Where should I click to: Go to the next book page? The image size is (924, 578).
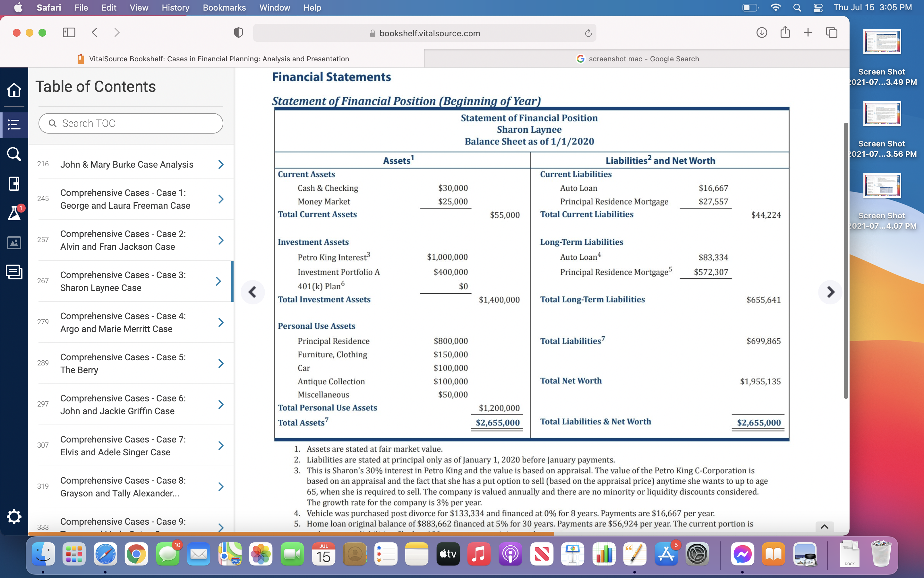coord(830,292)
